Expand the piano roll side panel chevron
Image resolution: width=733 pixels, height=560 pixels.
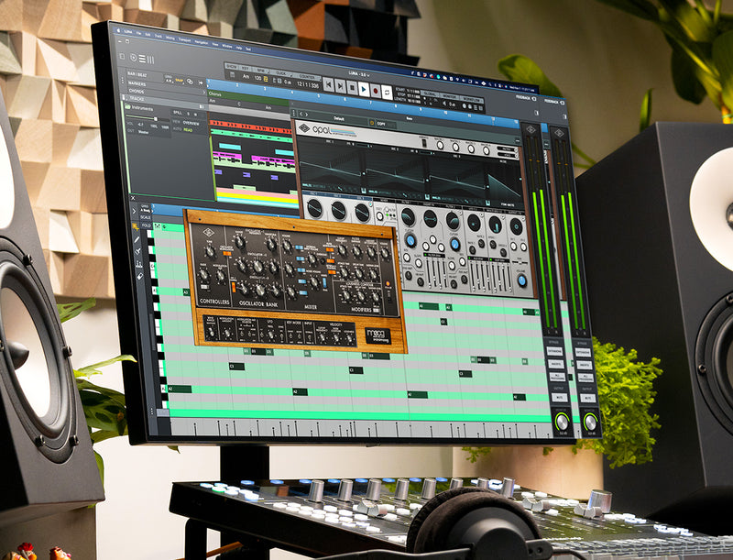tap(134, 212)
